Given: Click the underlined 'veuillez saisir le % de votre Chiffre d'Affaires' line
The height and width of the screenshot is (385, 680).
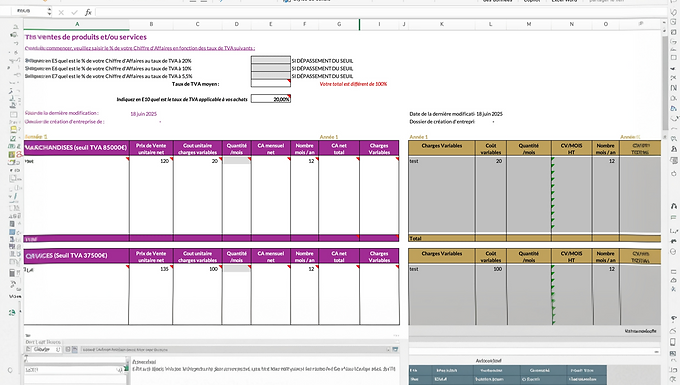Looking at the screenshot, I should point(140,48).
